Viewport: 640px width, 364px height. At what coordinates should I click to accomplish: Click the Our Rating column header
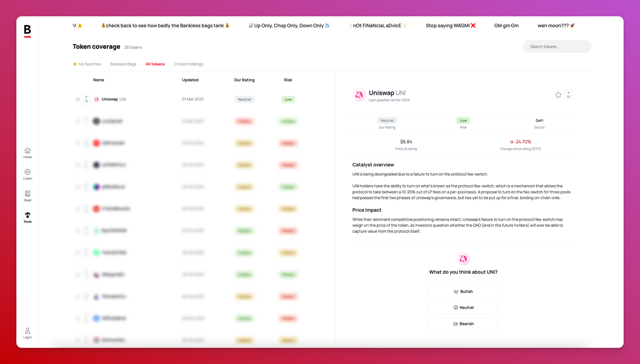(244, 80)
